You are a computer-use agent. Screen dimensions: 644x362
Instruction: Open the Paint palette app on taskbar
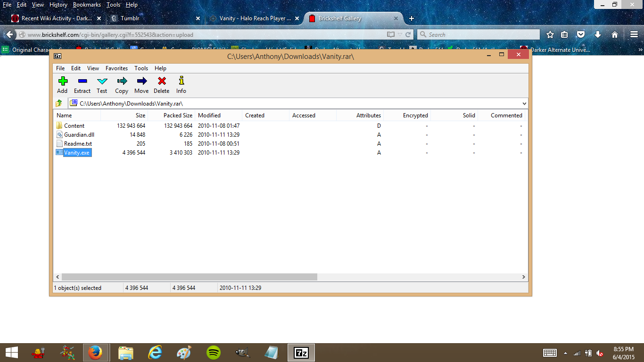point(184,353)
